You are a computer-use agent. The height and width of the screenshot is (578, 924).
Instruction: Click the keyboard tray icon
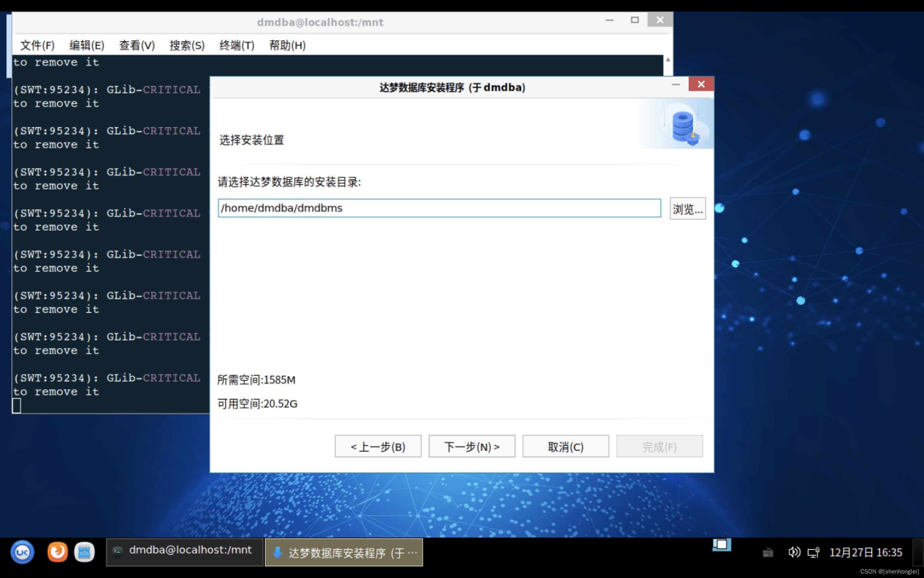tap(768, 553)
